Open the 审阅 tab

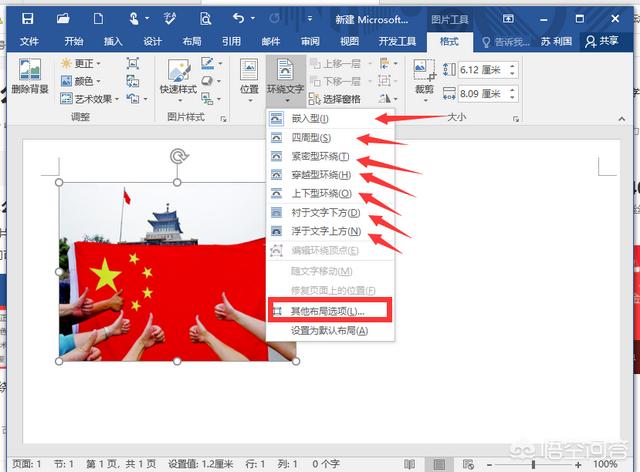click(x=310, y=41)
